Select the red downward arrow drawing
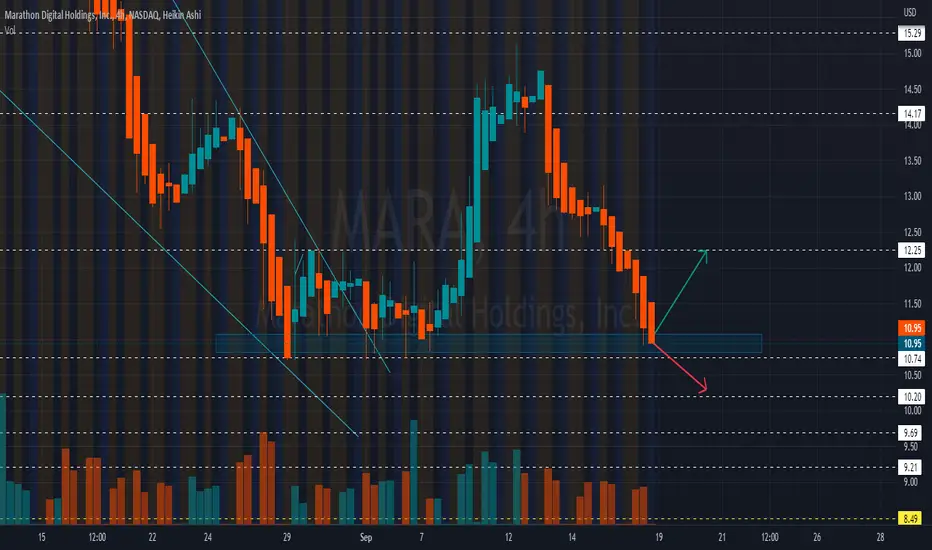 (x=680, y=367)
